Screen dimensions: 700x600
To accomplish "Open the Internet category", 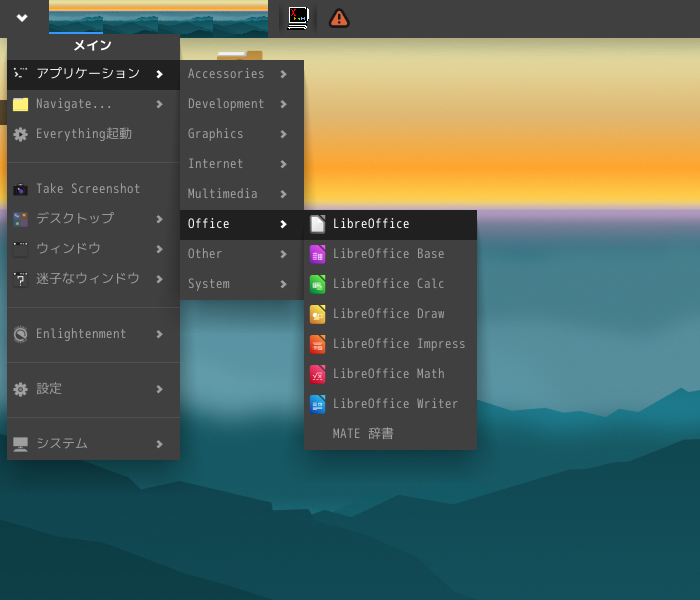I will click(242, 164).
